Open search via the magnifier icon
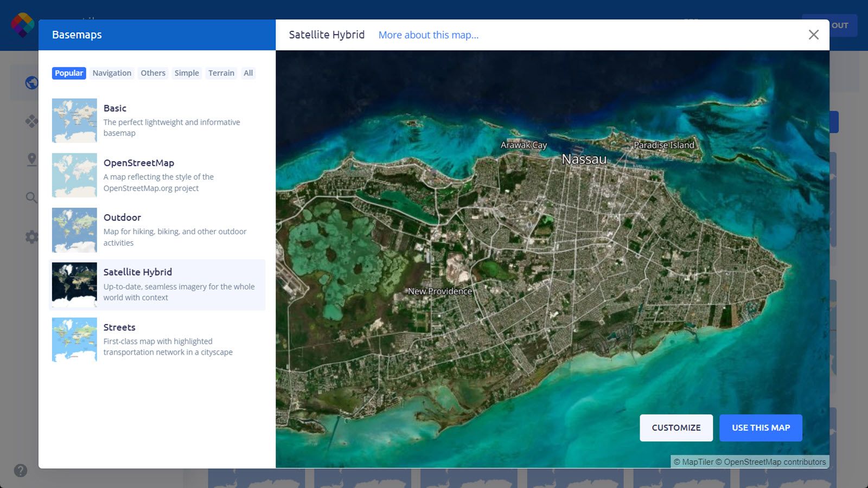Screen dimensions: 868x488 pos(31,198)
